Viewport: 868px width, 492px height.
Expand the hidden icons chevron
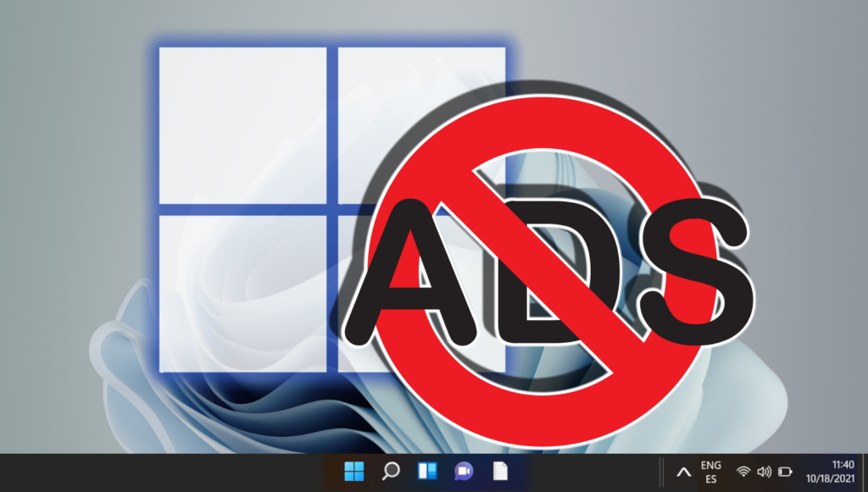click(682, 472)
